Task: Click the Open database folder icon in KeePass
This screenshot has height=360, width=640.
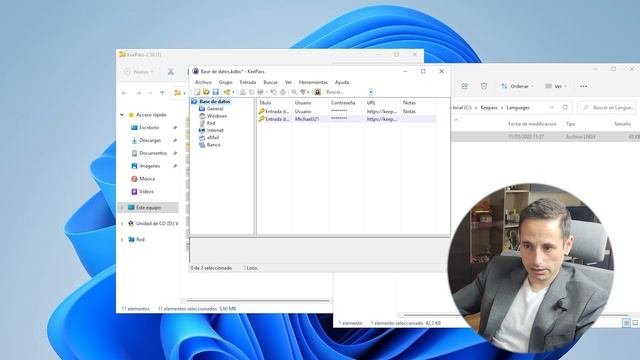Action: (x=206, y=92)
